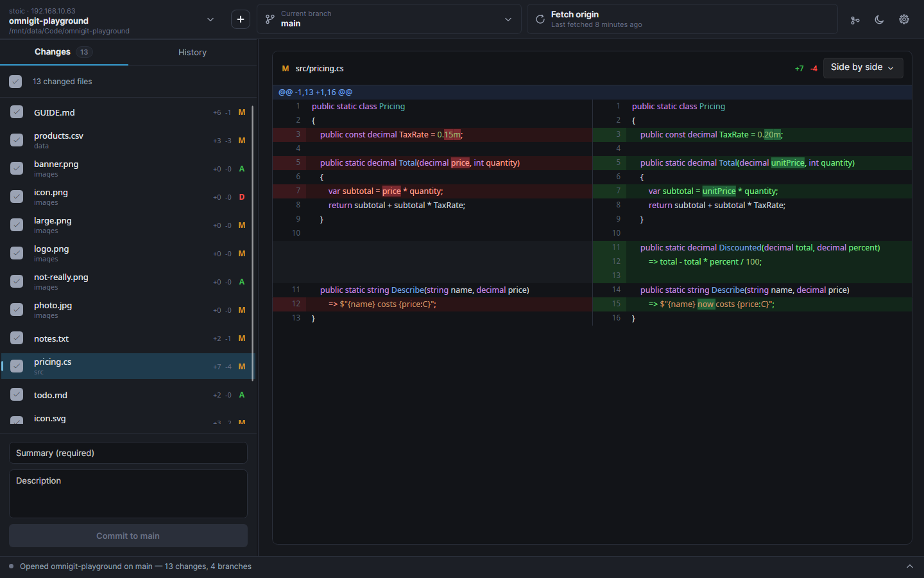Uncheck the pricing.cs checkbox

click(x=17, y=366)
